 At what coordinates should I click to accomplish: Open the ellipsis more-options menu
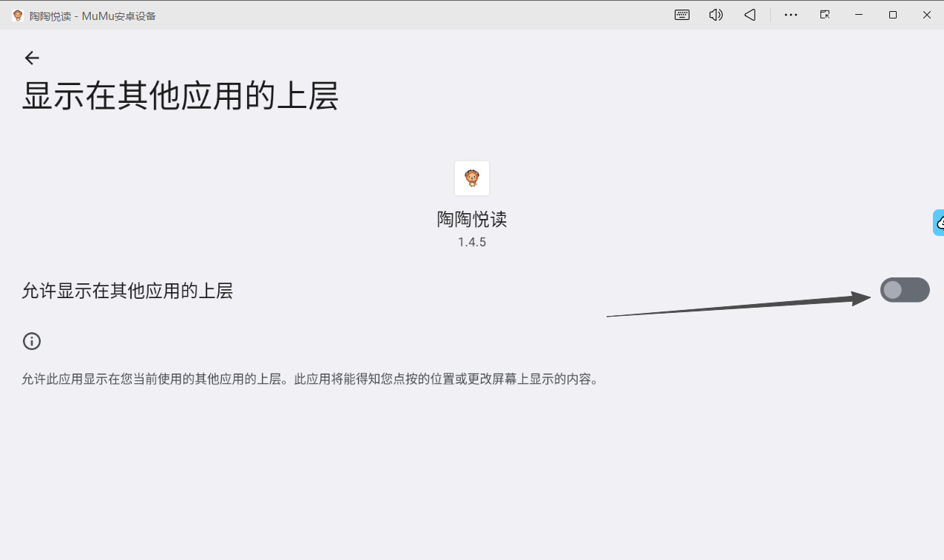coord(791,14)
